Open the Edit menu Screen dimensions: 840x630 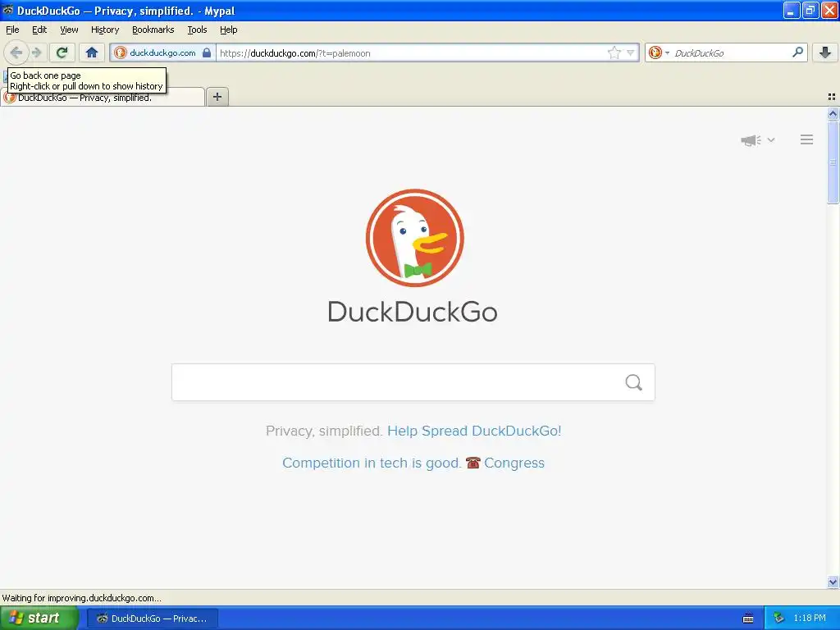[x=39, y=30]
